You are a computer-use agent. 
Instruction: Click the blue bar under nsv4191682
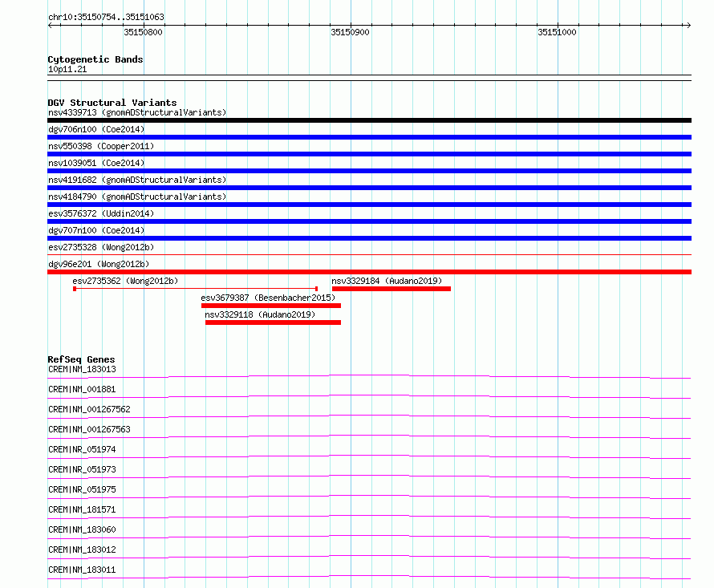tap(369, 188)
